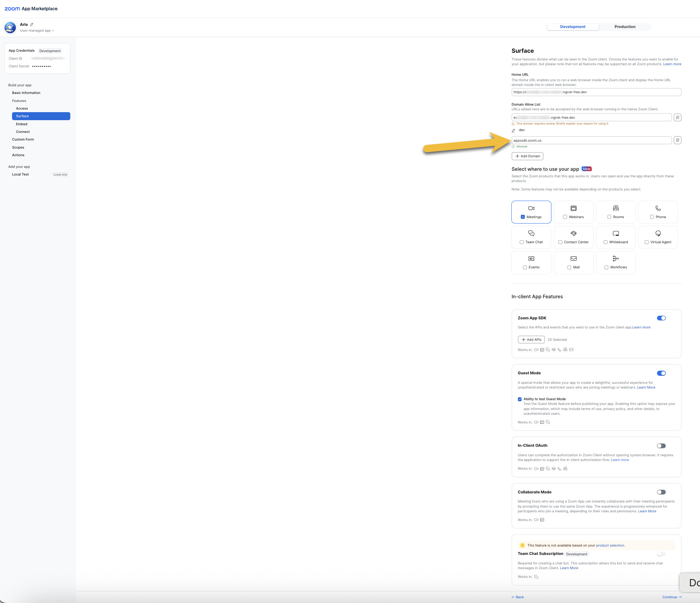
Task: Click the Whiteboard product icon
Action: click(x=616, y=233)
